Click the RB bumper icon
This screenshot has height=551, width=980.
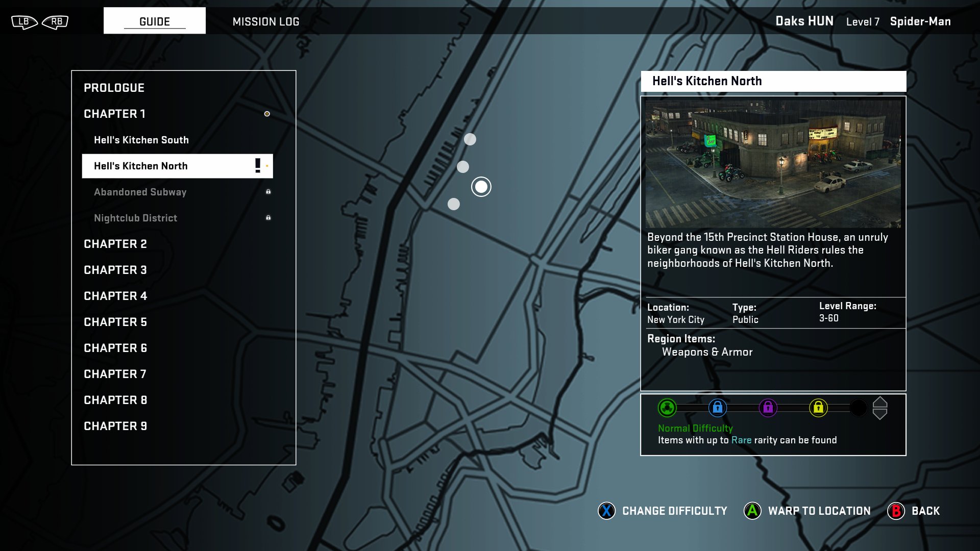tap(56, 21)
